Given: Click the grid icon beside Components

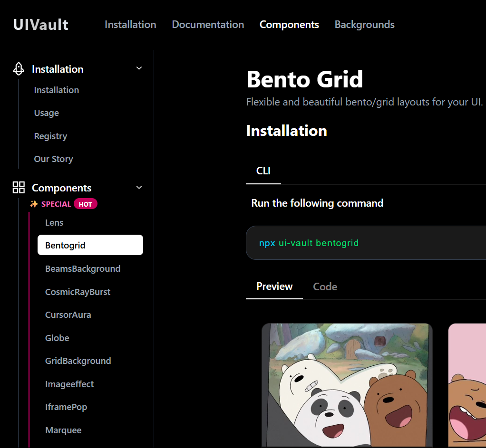Looking at the screenshot, I should coord(19,188).
